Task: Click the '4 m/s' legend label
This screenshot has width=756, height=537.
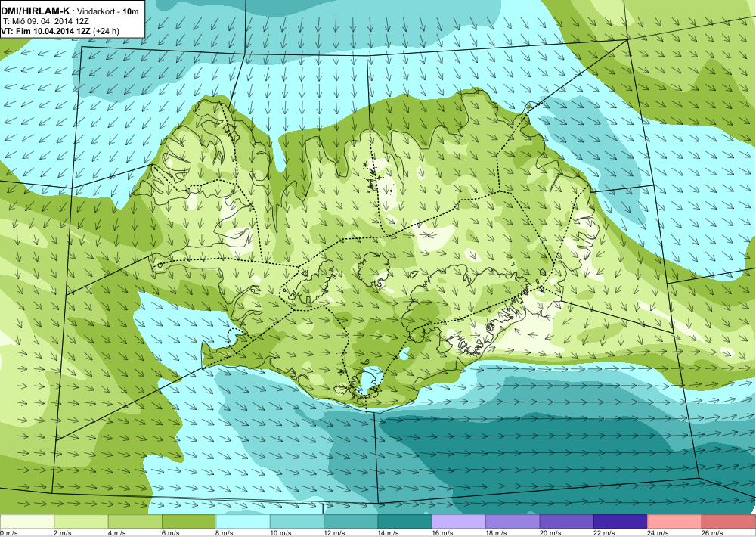Action: pyautogui.click(x=116, y=533)
